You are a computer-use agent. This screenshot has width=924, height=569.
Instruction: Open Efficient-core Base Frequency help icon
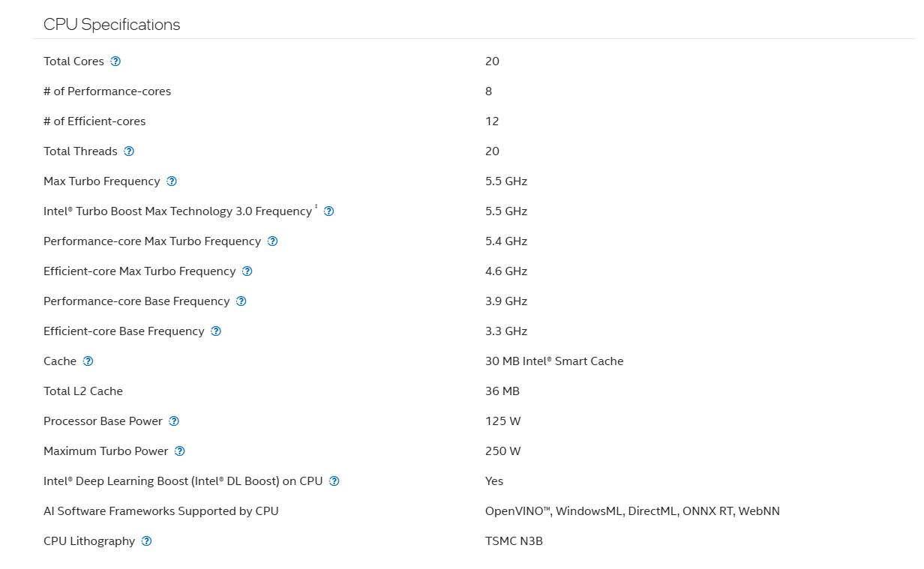(x=216, y=331)
